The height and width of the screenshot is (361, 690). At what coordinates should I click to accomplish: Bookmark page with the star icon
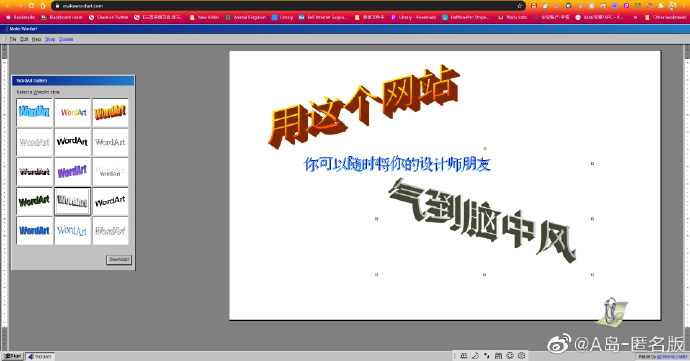point(519,6)
